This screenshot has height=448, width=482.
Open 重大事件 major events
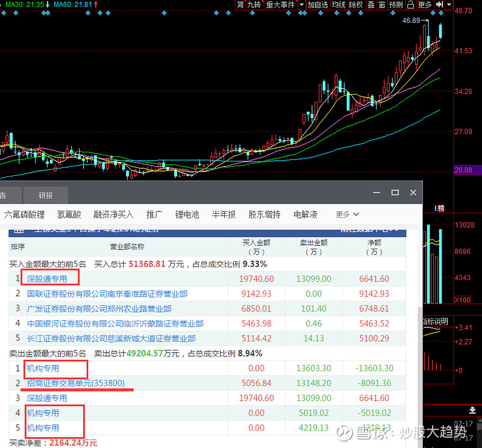[x=280, y=5]
